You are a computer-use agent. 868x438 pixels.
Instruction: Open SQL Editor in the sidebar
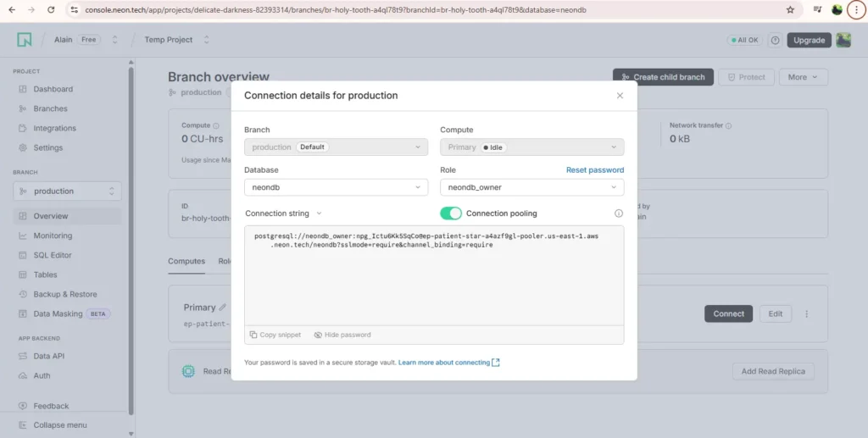coord(53,255)
